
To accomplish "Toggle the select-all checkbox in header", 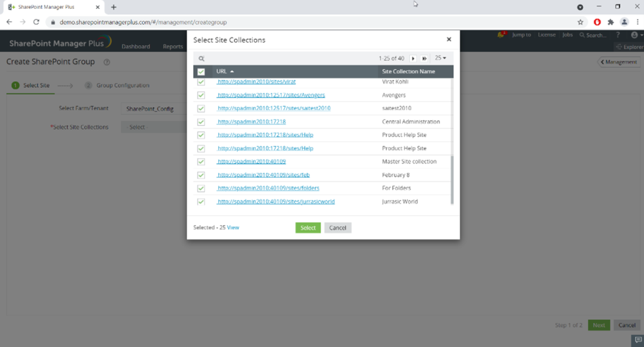I will (201, 72).
